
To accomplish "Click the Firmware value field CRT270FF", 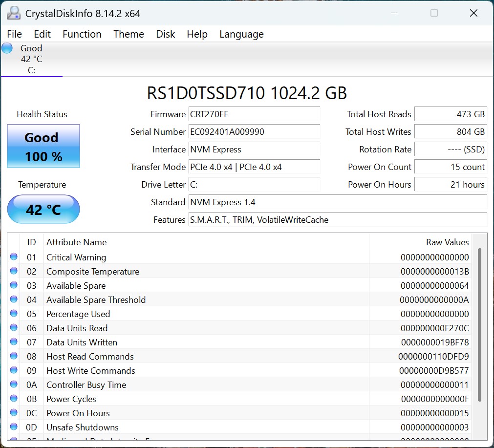I will tap(254, 114).
